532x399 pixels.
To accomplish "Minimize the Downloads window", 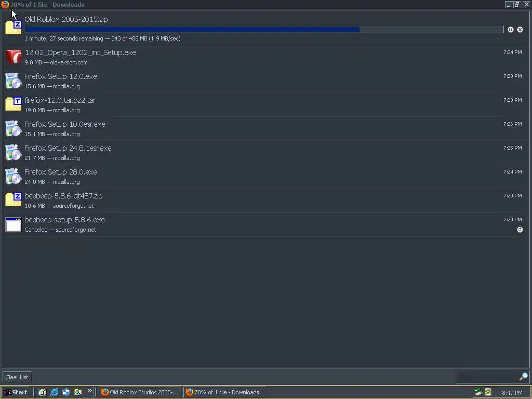I will [508, 4].
